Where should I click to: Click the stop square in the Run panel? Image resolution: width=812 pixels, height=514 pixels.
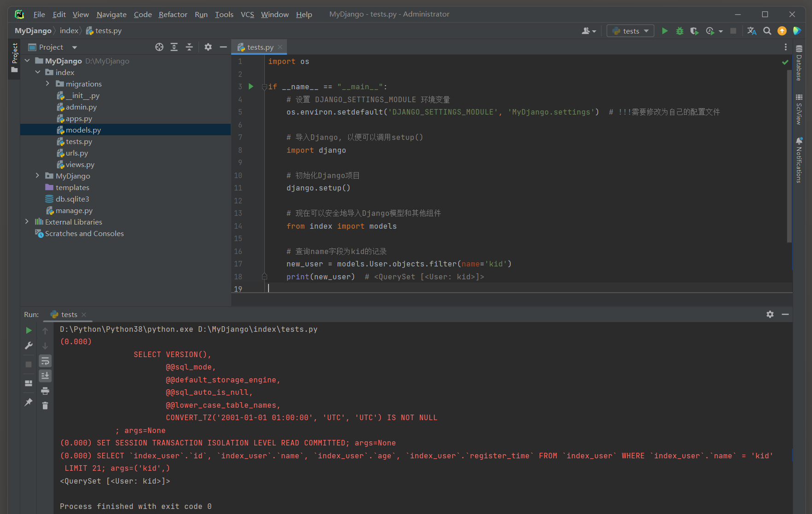coord(29,364)
